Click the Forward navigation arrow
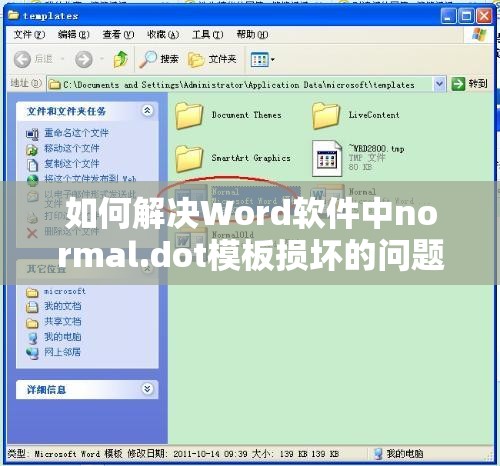The width and height of the screenshot is (500, 466). click(84, 60)
